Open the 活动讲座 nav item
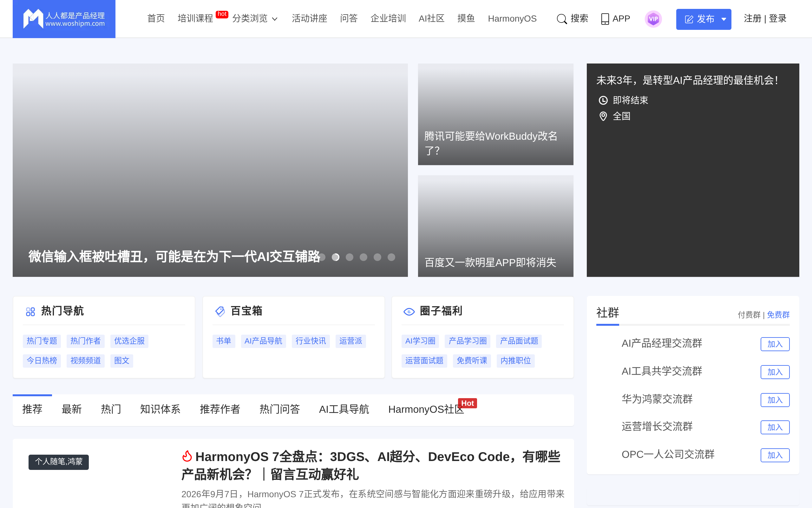The height and width of the screenshot is (508, 812). click(x=309, y=18)
